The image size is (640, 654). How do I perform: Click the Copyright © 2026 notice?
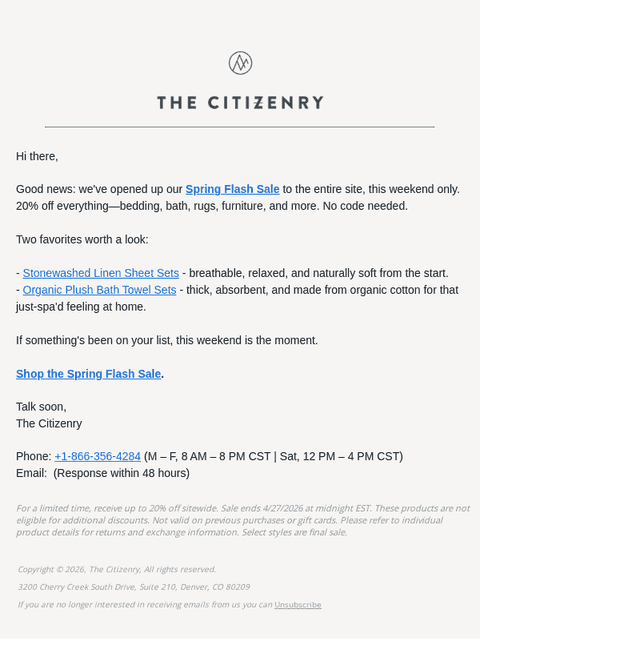tap(117, 569)
